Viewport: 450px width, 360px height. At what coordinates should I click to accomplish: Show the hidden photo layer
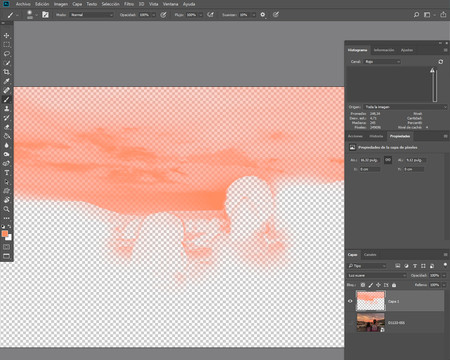click(x=350, y=323)
